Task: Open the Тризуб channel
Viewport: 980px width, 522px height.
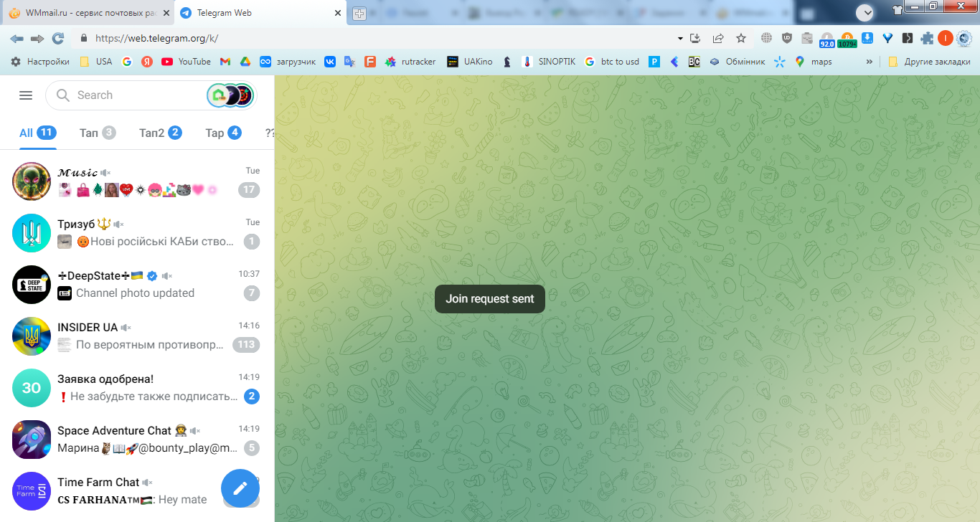Action: click(137, 233)
